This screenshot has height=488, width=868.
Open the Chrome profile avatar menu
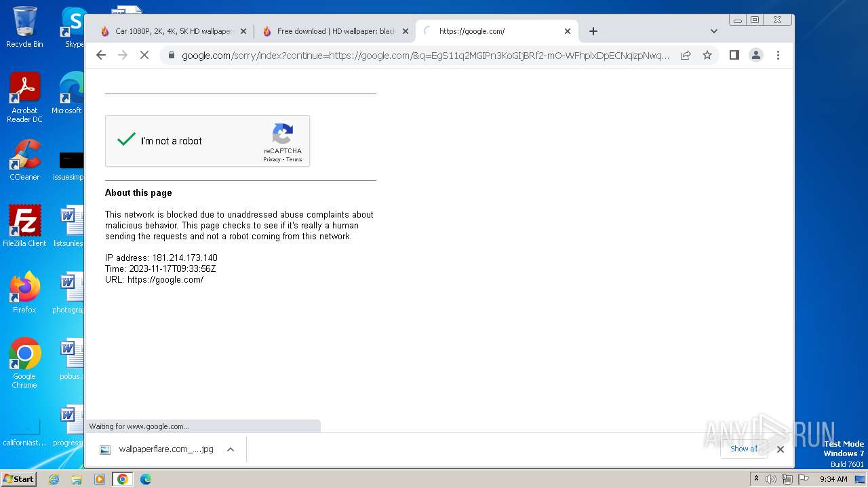tap(756, 55)
